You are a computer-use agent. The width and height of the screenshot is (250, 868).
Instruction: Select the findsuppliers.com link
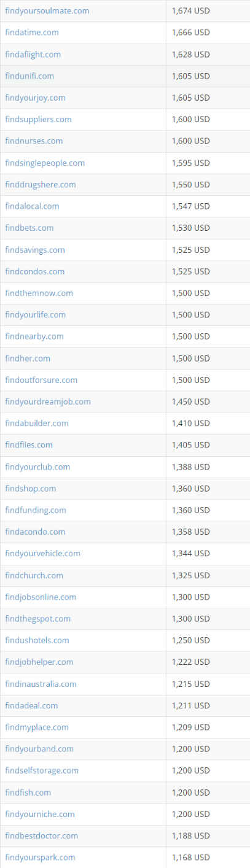pos(38,119)
